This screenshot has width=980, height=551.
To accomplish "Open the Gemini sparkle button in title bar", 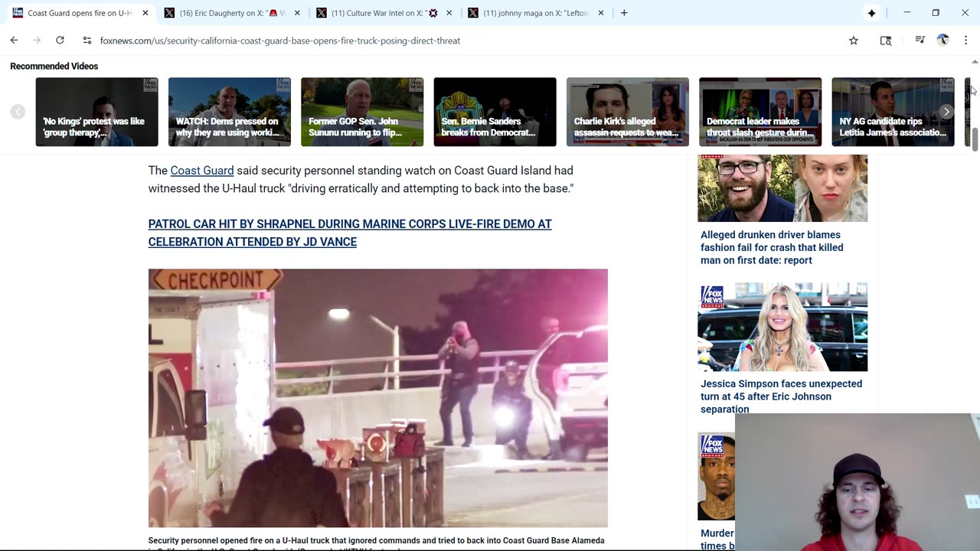I will pos(871,13).
